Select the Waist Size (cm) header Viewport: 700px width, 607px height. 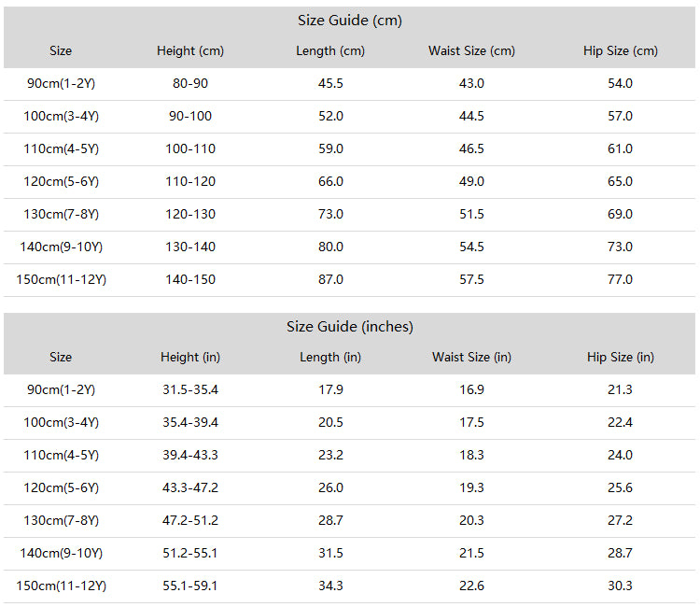point(471,51)
